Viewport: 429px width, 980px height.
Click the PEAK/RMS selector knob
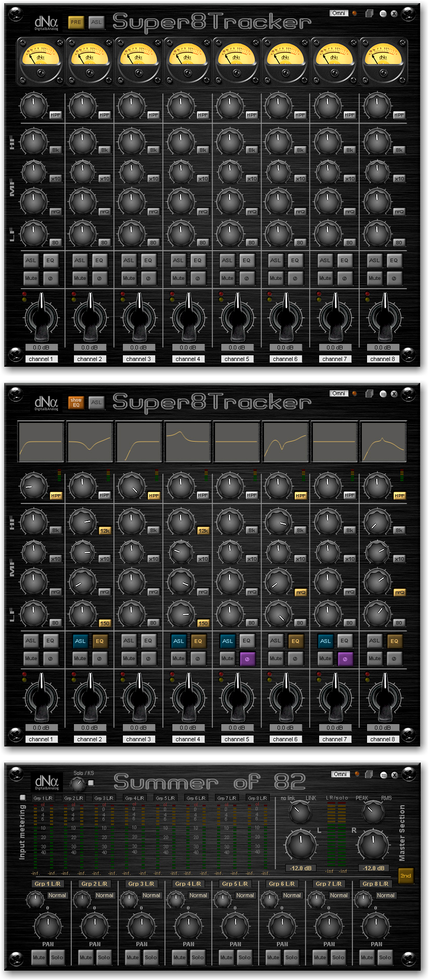click(373, 813)
